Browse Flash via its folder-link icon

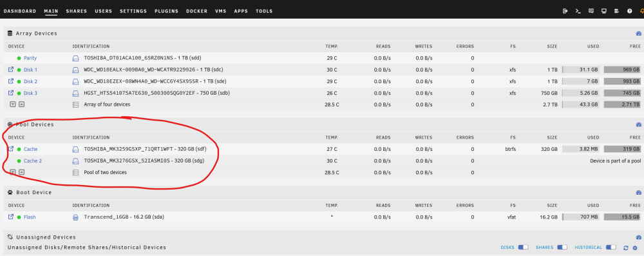click(x=11, y=217)
